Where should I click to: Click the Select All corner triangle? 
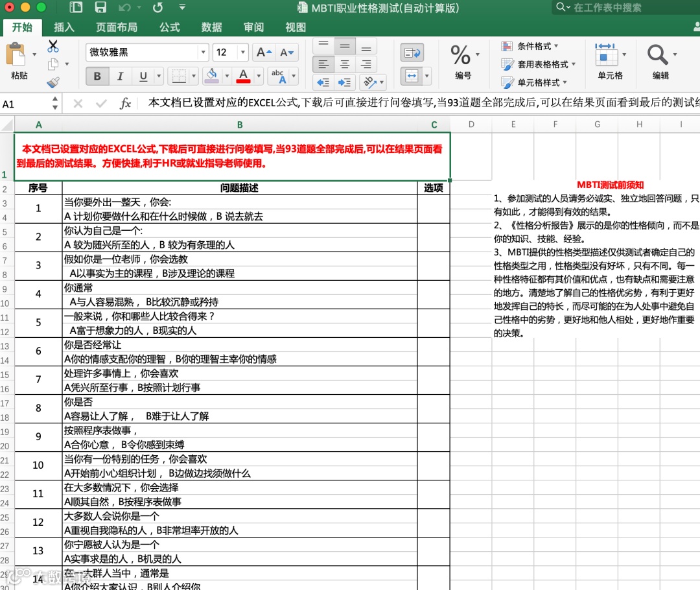(7, 124)
